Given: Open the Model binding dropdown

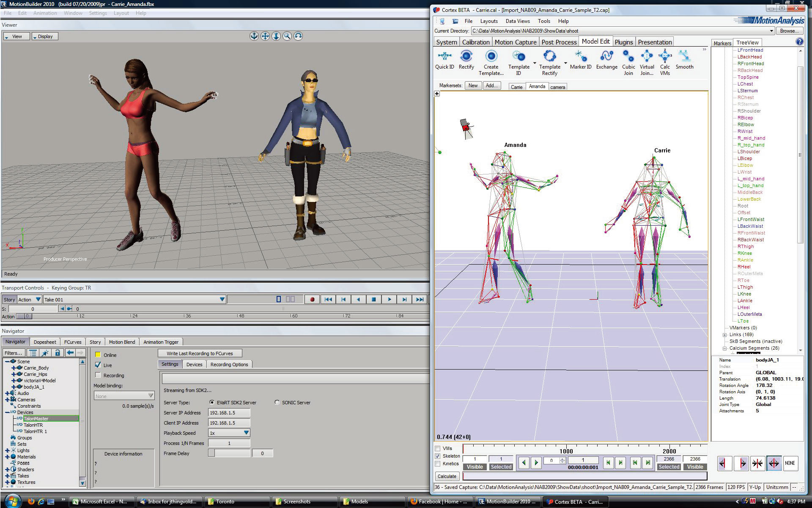Looking at the screenshot, I should tap(124, 396).
